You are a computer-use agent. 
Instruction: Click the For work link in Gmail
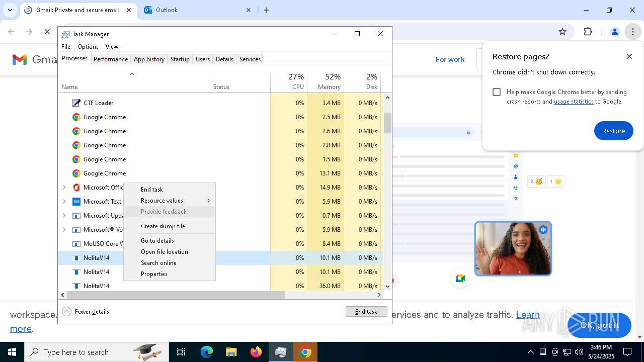point(450,59)
